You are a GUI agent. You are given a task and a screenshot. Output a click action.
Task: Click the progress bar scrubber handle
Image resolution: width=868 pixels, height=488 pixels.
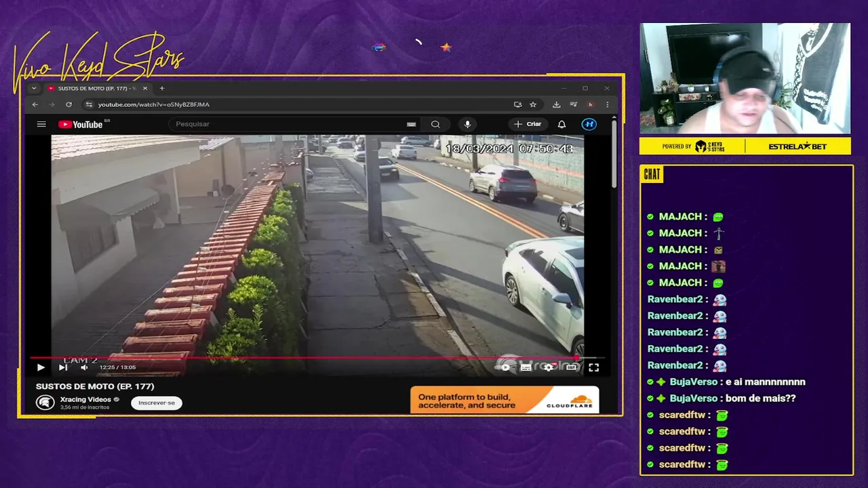pyautogui.click(x=577, y=358)
